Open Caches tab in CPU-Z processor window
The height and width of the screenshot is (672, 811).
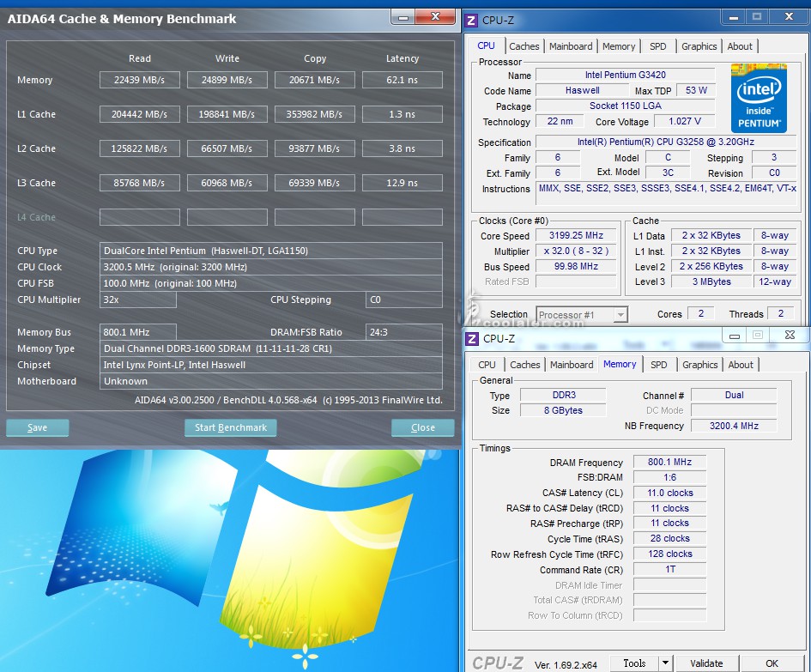(x=524, y=46)
